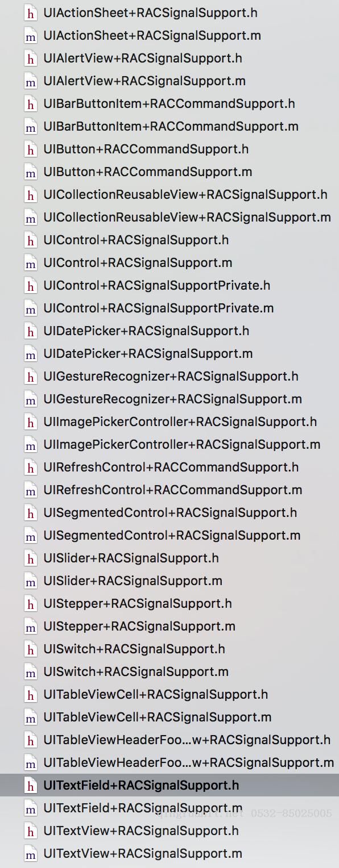This screenshot has height=868, width=339.
Task: Click the m icon beside UITextView+RACSignalSupport.m
Action: coord(30,853)
